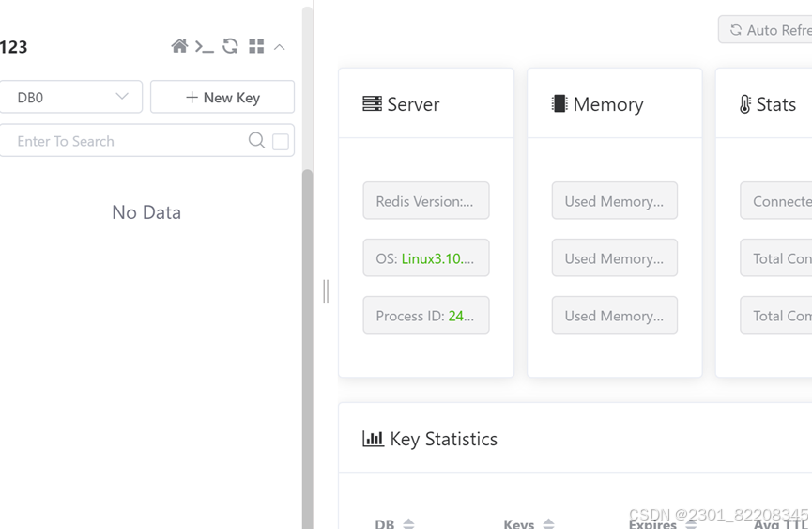Sort the table by Expires column

pyautogui.click(x=691, y=523)
